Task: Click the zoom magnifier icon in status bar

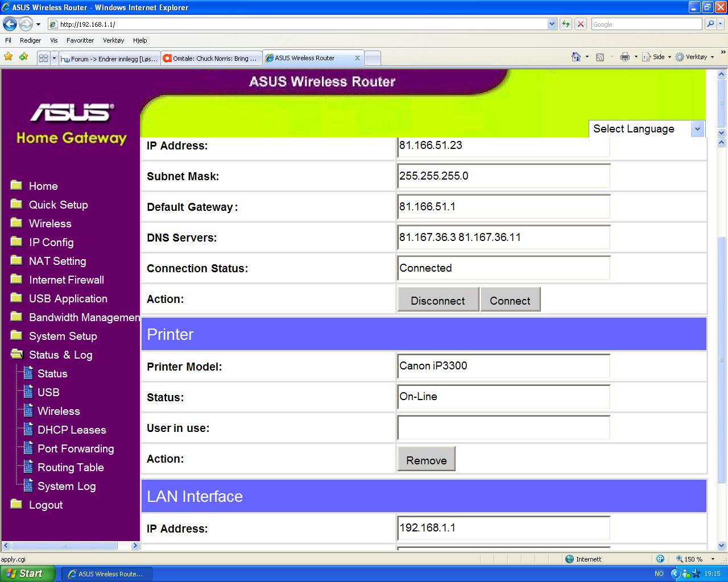Action: tap(680, 559)
